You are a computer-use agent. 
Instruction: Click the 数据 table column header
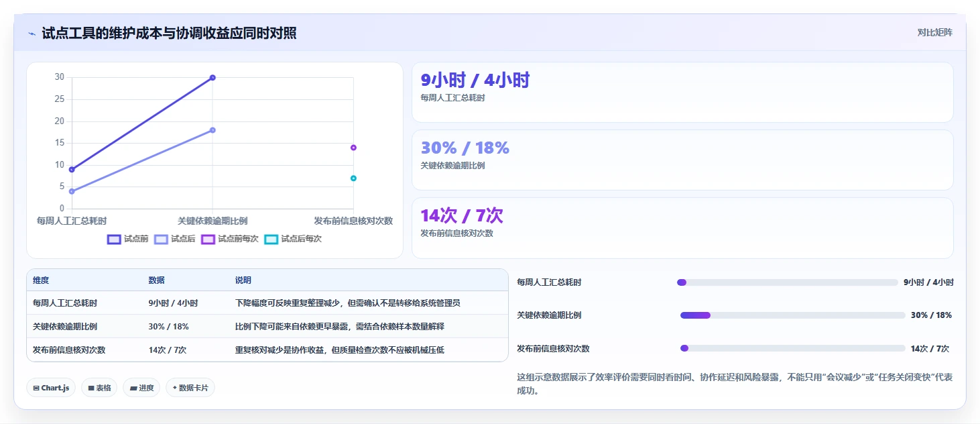pyautogui.click(x=157, y=280)
